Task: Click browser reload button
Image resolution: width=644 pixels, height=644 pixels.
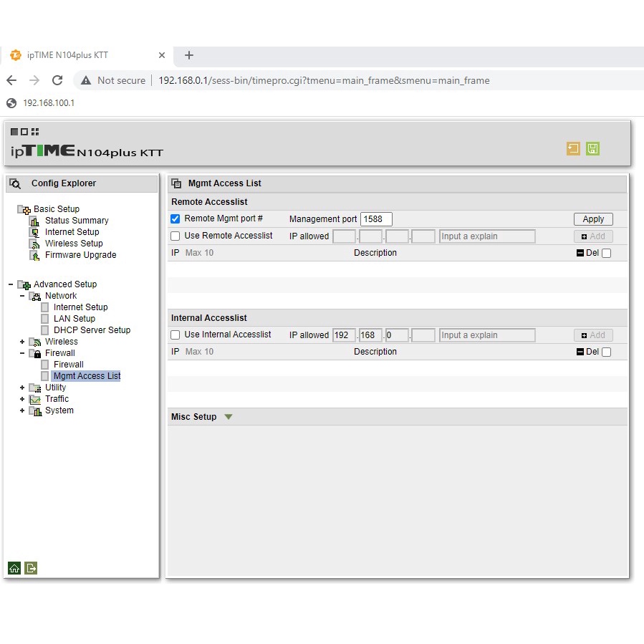Action: [57, 80]
